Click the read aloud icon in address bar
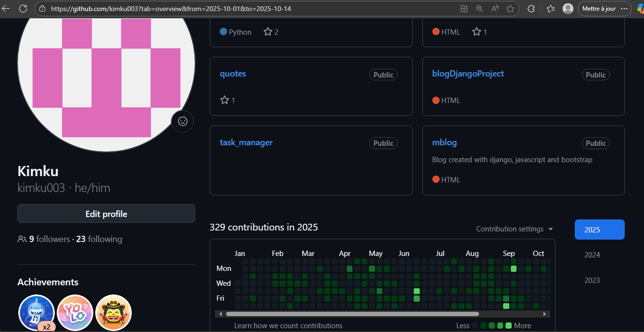 tap(495, 9)
